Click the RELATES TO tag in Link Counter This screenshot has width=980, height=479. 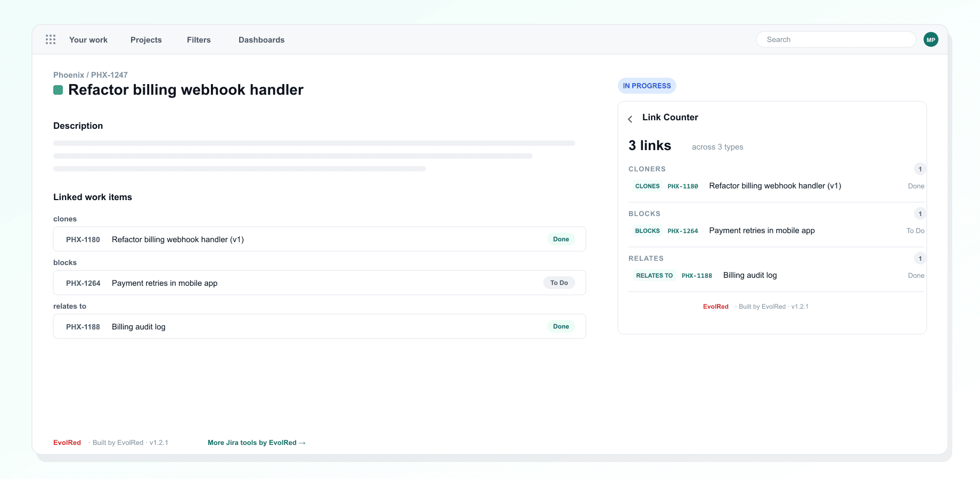click(654, 276)
